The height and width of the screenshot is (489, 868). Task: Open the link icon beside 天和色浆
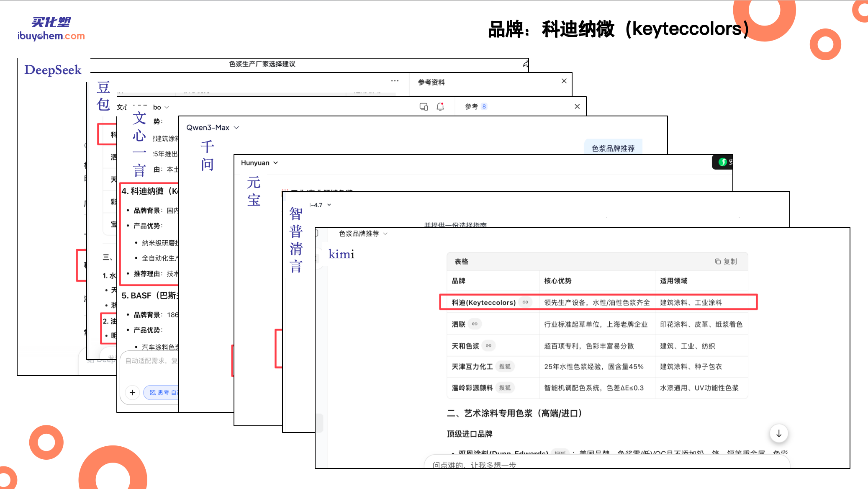(488, 345)
